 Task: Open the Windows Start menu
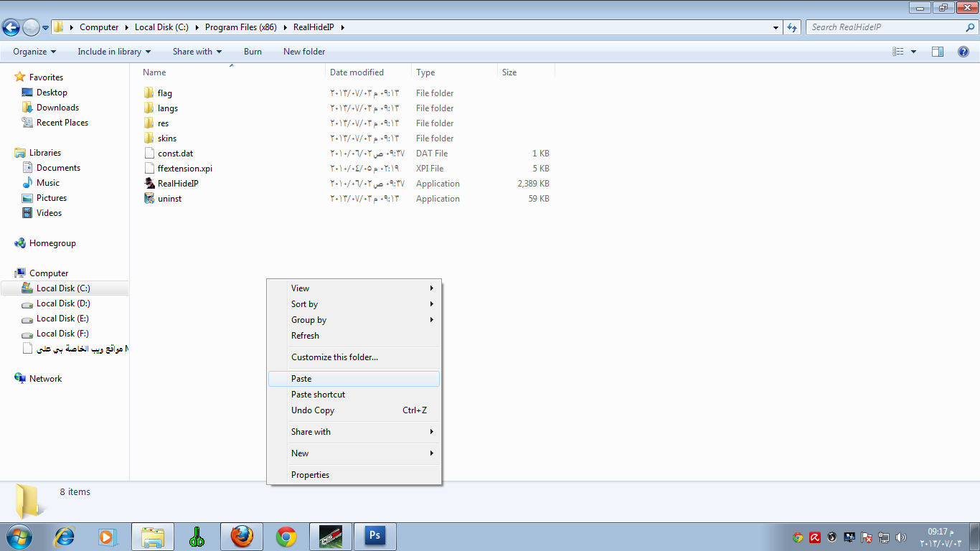point(19,537)
